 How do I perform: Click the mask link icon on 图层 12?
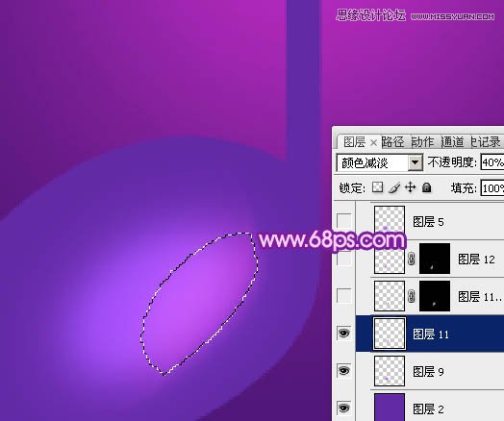coord(412,259)
